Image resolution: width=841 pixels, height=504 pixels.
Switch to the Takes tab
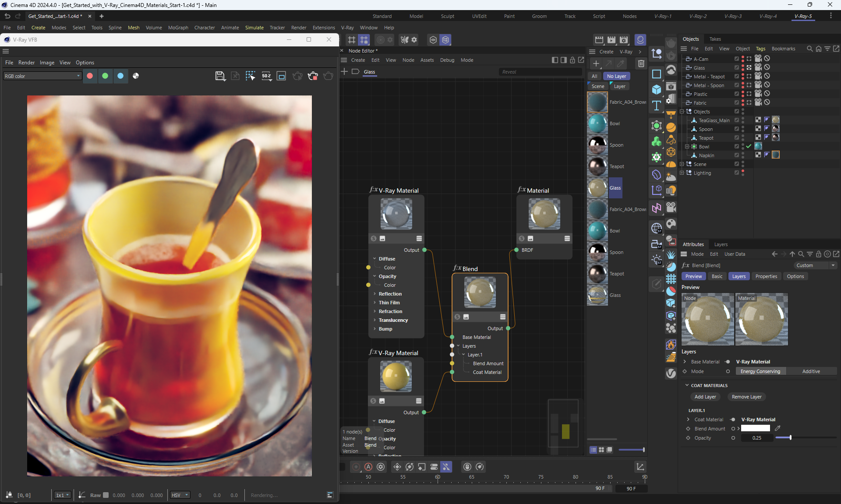715,39
